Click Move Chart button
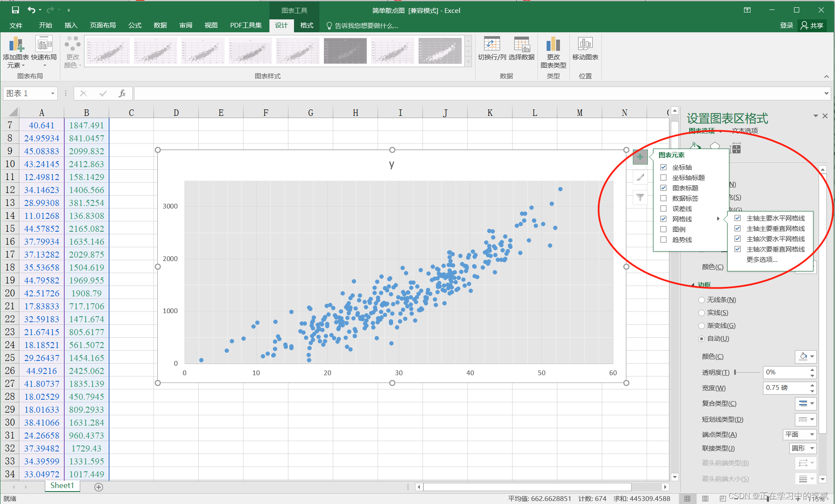 (585, 49)
